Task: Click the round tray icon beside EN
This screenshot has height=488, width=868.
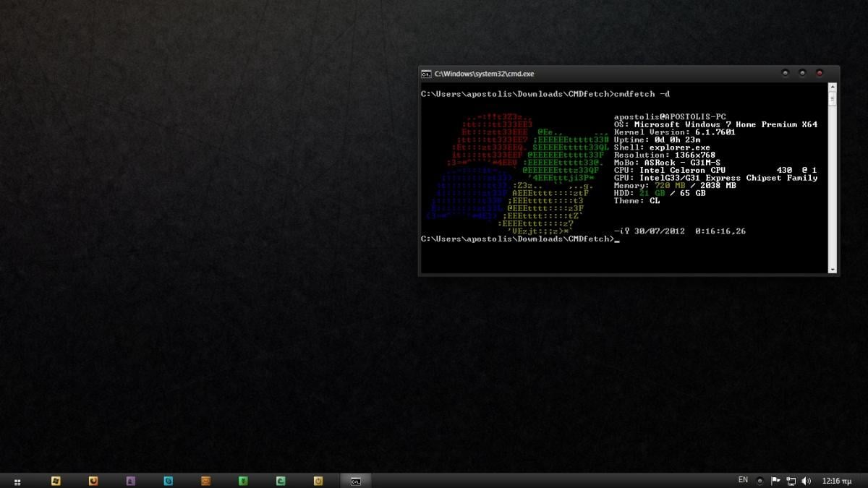Action: [759, 481]
